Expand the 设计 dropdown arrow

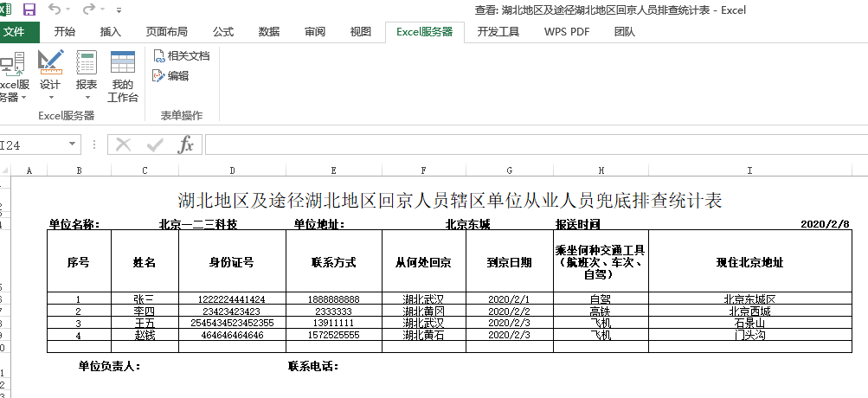51,98
